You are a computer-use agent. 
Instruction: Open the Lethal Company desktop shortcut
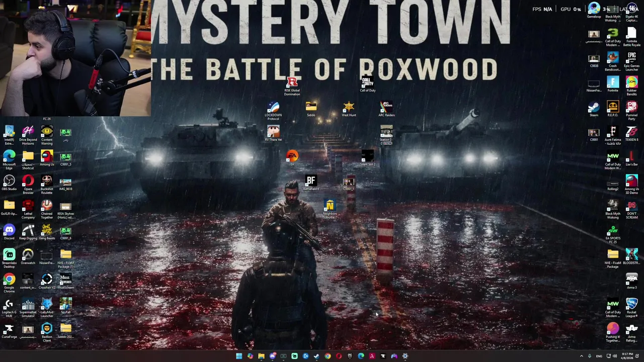click(x=28, y=210)
